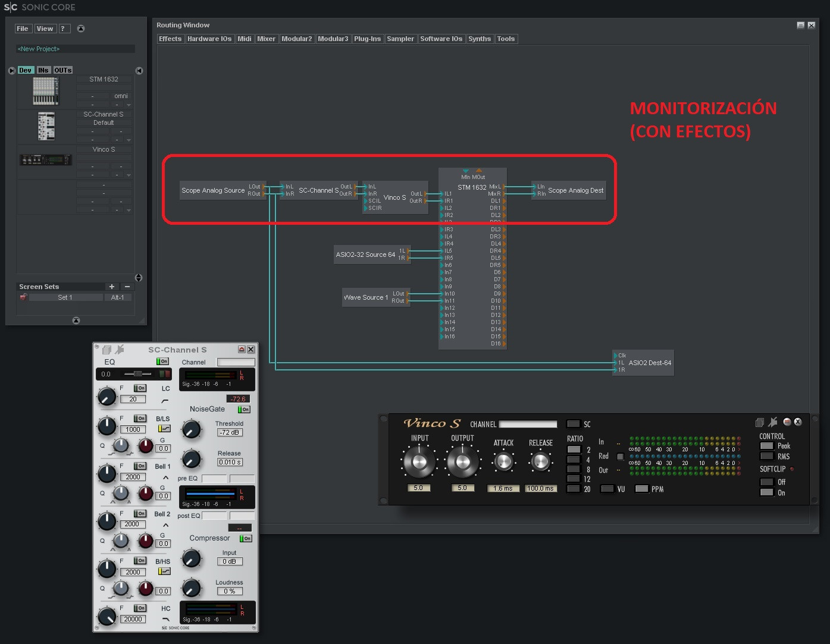Image resolution: width=830 pixels, height=644 pixels.
Task: Open the Effects menu in Routing Window
Action: (x=170, y=39)
